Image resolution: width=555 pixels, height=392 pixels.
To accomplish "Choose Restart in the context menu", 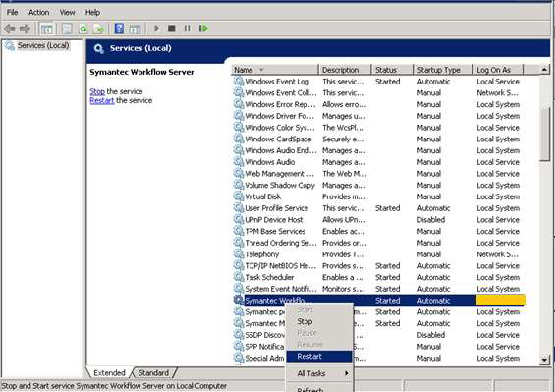I will coord(319,357).
